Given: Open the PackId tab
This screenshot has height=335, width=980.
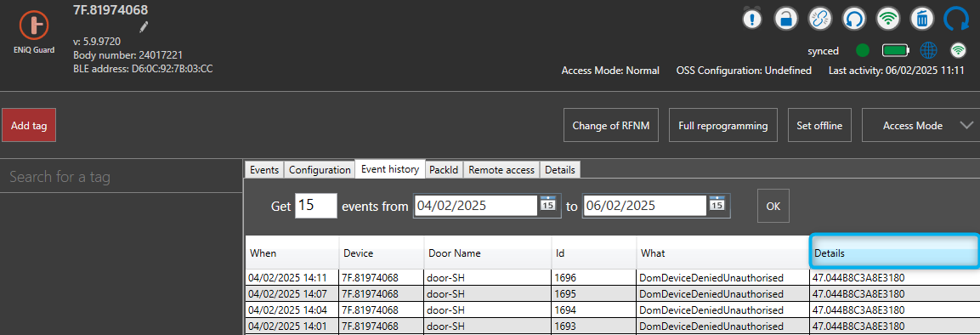Looking at the screenshot, I should pyautogui.click(x=445, y=169).
